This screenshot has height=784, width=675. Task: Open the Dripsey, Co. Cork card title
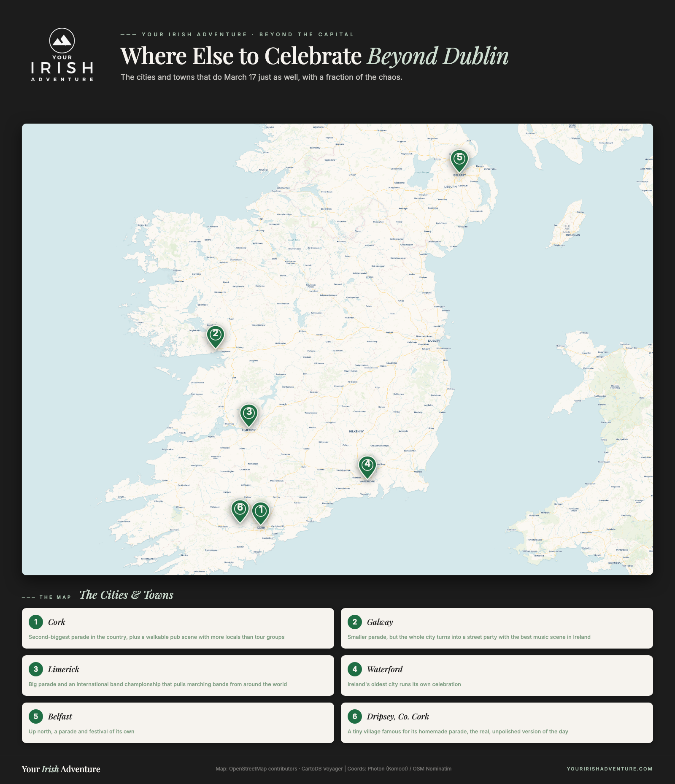398,716
